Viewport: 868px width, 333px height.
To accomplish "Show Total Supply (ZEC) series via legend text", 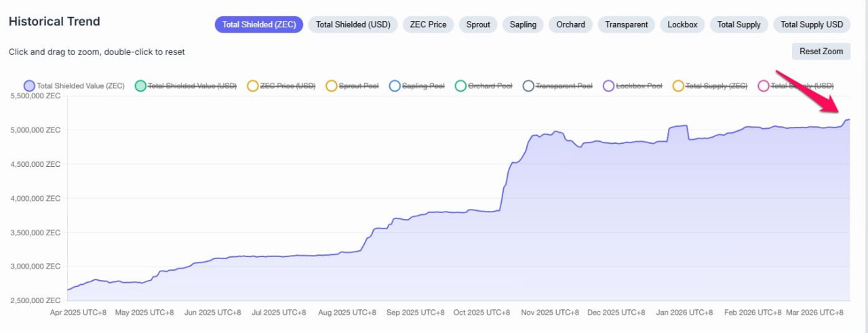I will click(716, 86).
